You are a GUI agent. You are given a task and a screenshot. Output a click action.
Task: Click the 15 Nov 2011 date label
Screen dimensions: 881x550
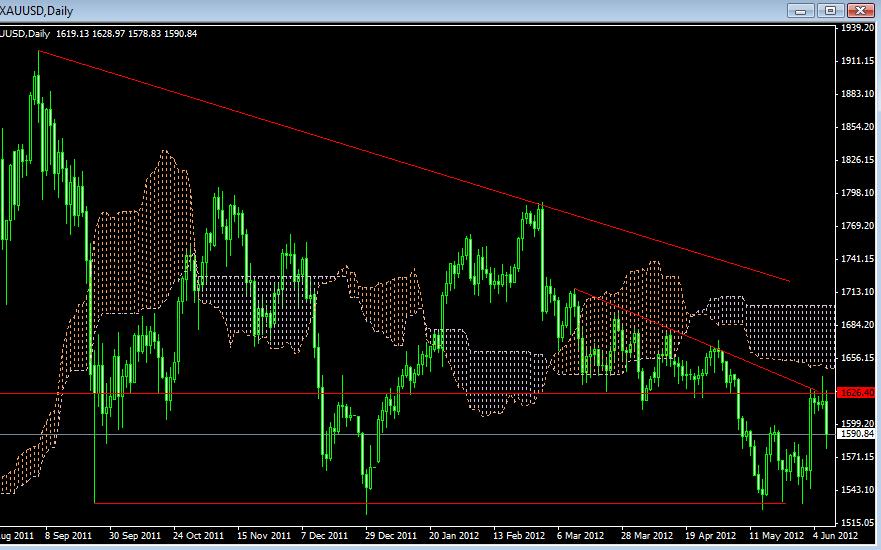click(264, 535)
